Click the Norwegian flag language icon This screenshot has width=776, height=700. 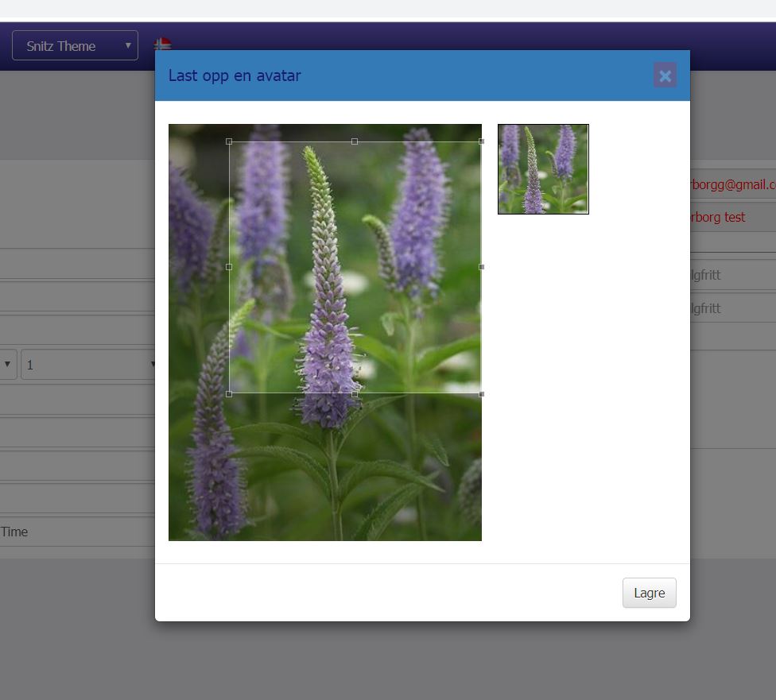click(x=162, y=43)
